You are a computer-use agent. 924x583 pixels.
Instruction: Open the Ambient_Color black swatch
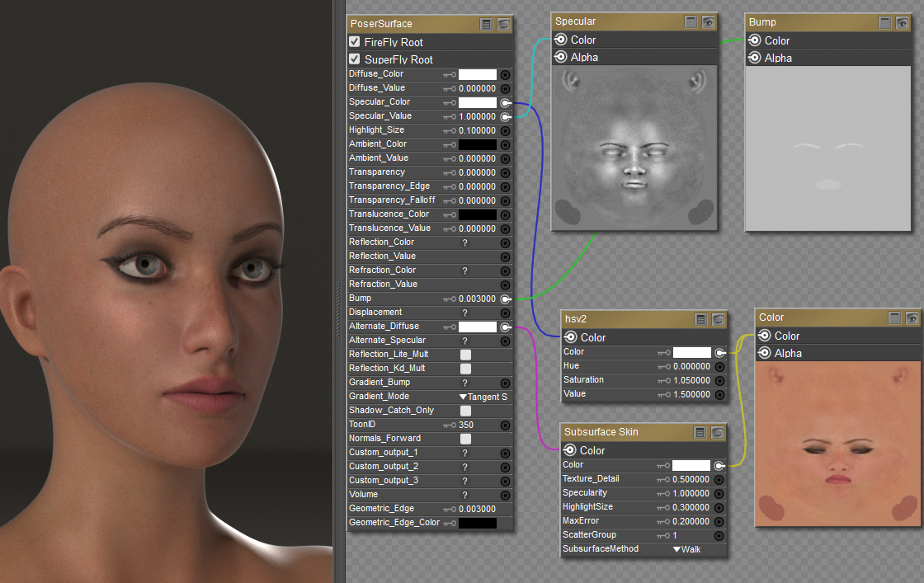pyautogui.click(x=478, y=144)
